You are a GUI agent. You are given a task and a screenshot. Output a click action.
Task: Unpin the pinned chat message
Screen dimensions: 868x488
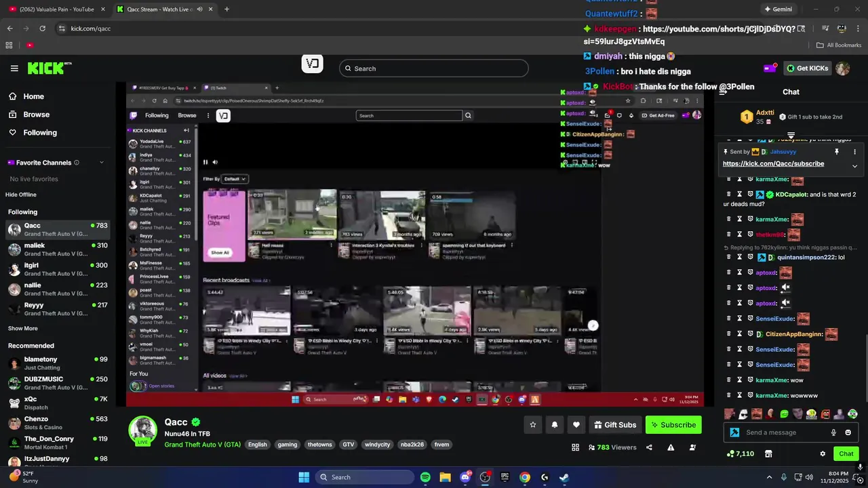coord(837,152)
